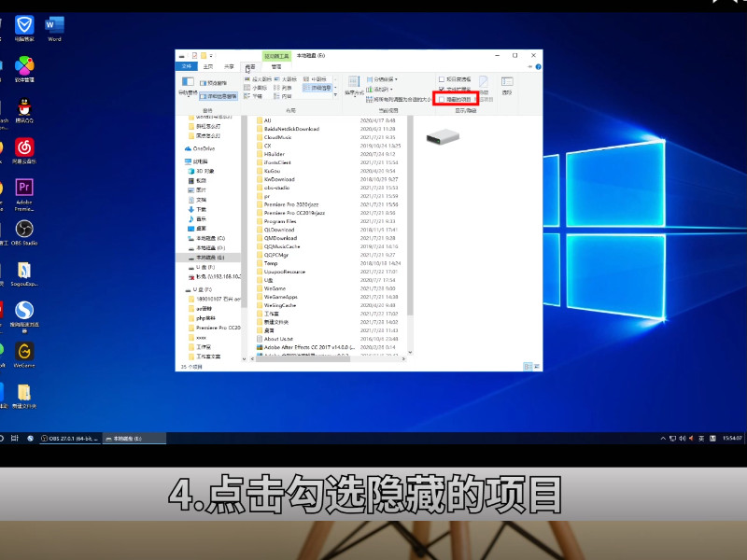Size all columns to fit button

(x=400, y=99)
